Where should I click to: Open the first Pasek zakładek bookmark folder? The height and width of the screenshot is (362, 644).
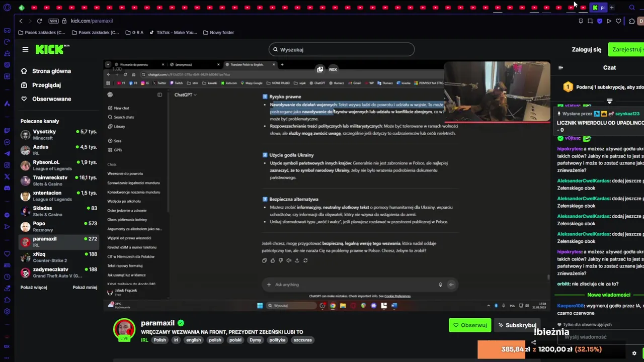pos(41,33)
